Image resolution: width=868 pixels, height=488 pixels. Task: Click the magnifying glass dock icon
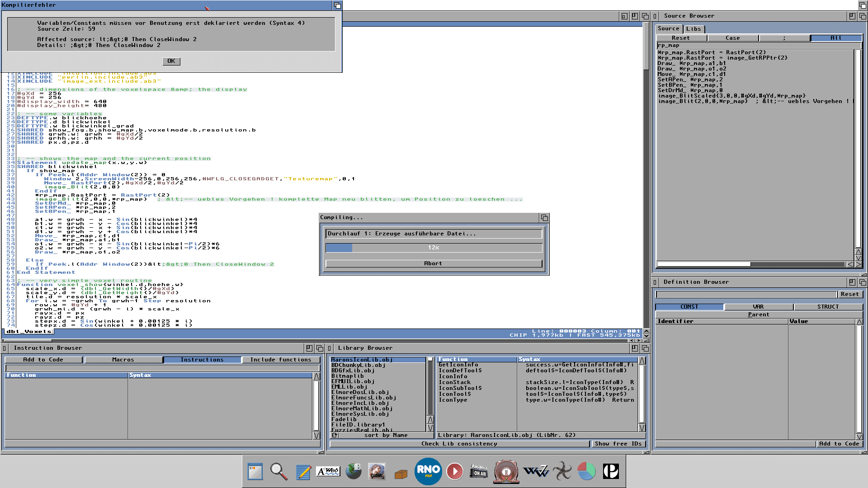click(278, 471)
